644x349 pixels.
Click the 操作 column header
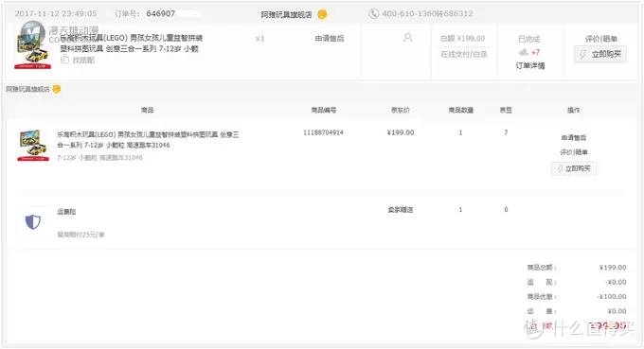click(x=573, y=110)
